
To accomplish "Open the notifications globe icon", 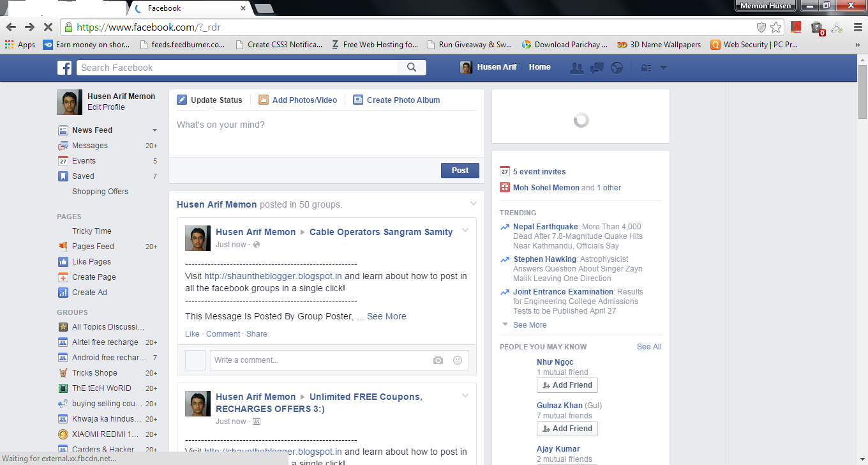I will [617, 68].
